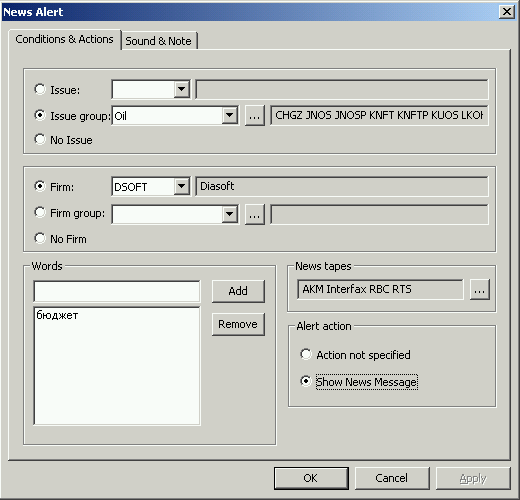This screenshot has height=500, width=520.
Task: Open the Conditions & Actions tab
Action: pos(64,39)
